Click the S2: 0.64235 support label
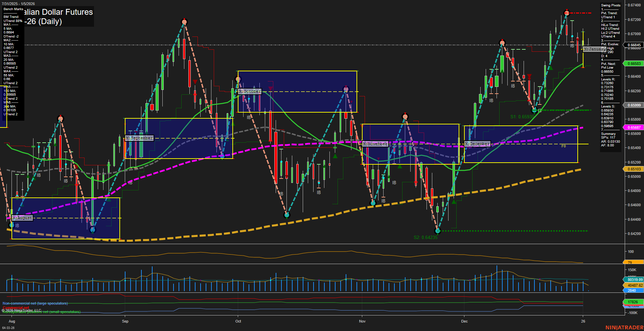644x331 pixels. (425, 237)
